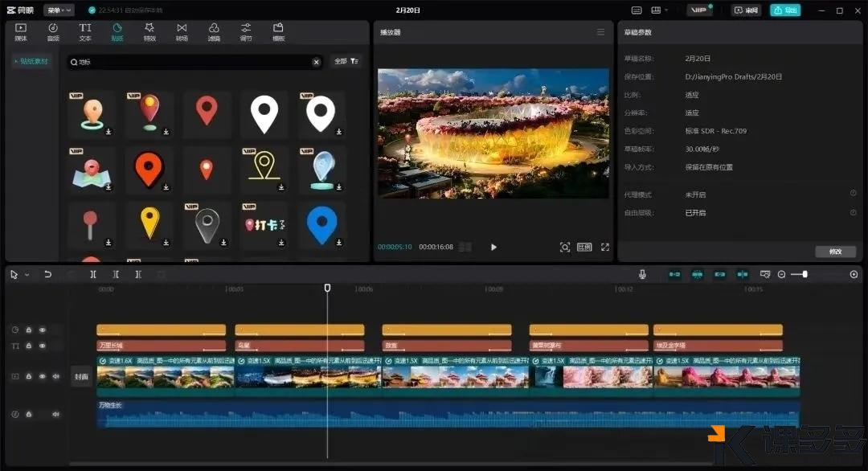The image size is (868, 471).
Task: Switch to the 媒体 media tab
Action: click(21, 32)
